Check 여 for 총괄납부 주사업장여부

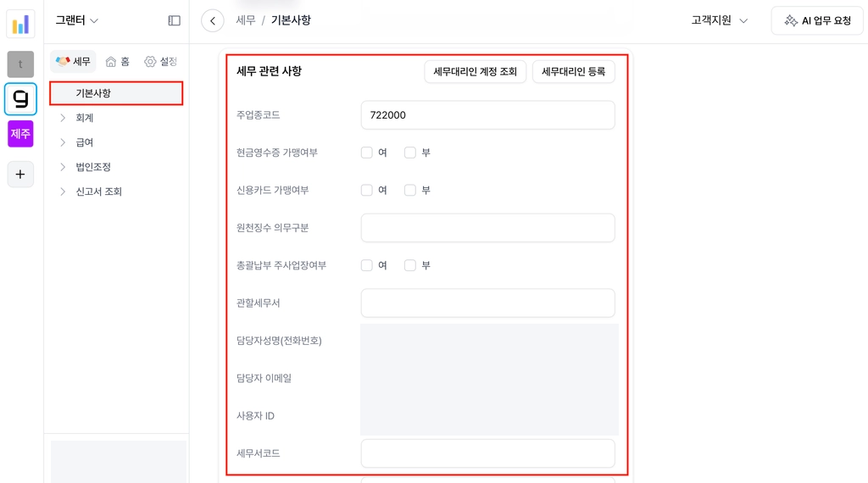[366, 265]
